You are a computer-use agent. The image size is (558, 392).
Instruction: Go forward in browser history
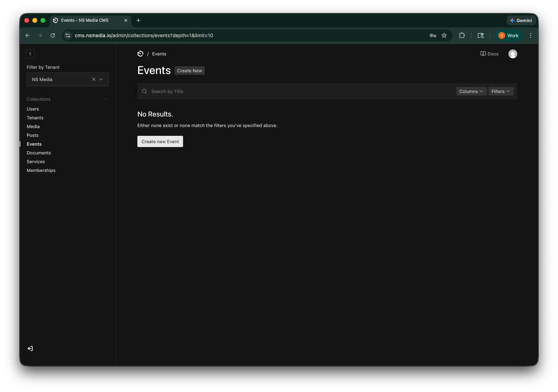40,35
